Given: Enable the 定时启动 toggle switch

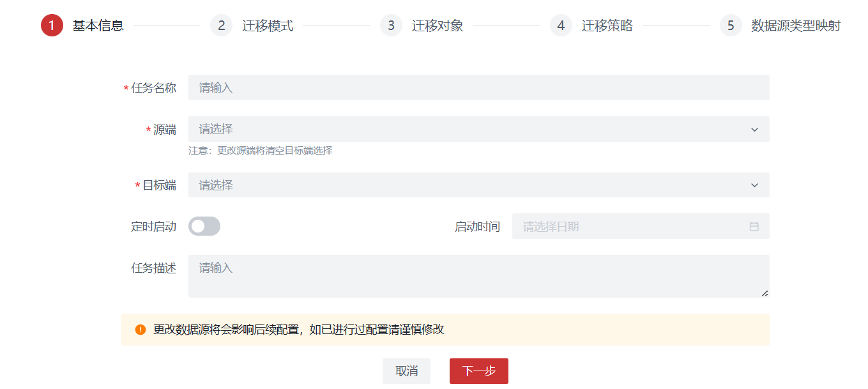Looking at the screenshot, I should tap(204, 226).
